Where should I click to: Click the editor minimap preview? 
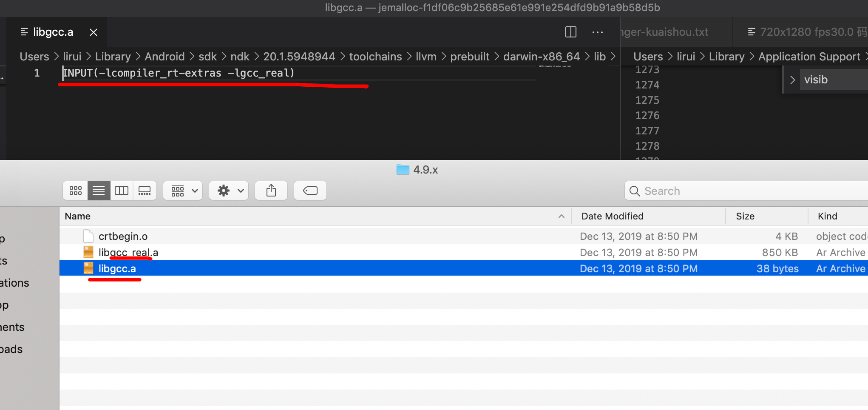[555, 66]
